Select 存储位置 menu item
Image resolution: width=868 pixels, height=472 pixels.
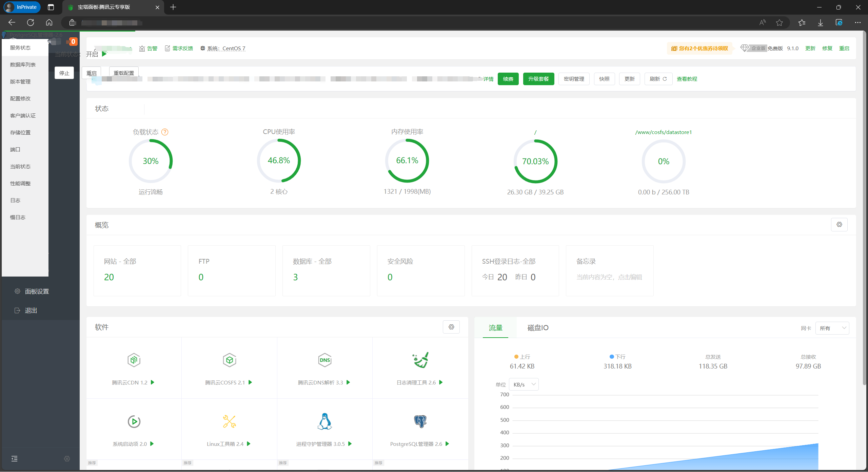[x=25, y=132]
